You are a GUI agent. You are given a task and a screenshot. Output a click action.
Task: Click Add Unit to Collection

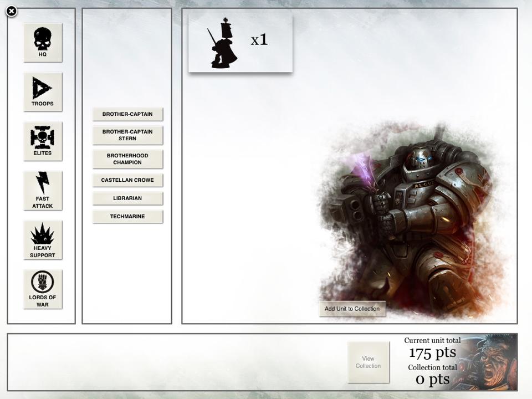[x=352, y=309]
